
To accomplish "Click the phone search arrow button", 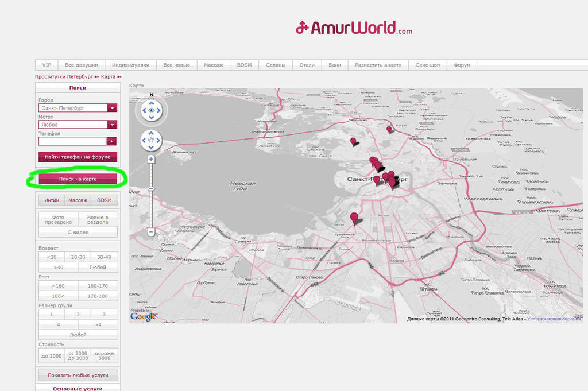I will click(x=112, y=141).
